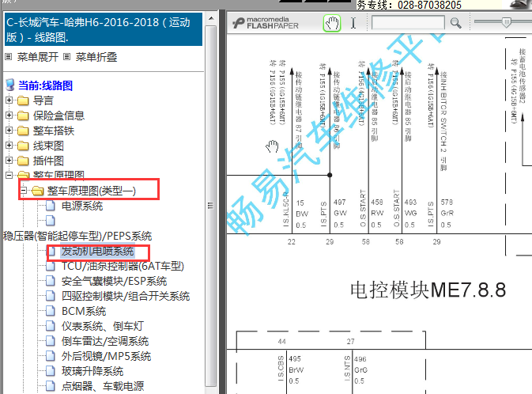Select the hand pan tool in FlashPaper
Viewport: 532px width, 394px height.
point(332,24)
